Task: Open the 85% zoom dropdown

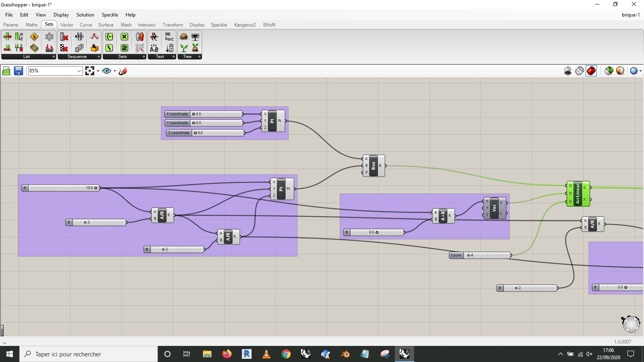Action: (x=55, y=71)
